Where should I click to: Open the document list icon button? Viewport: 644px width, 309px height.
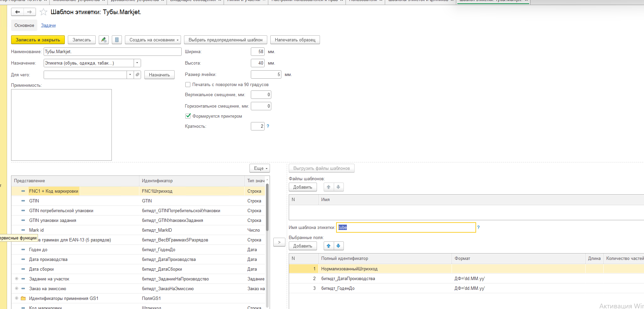coord(117,40)
